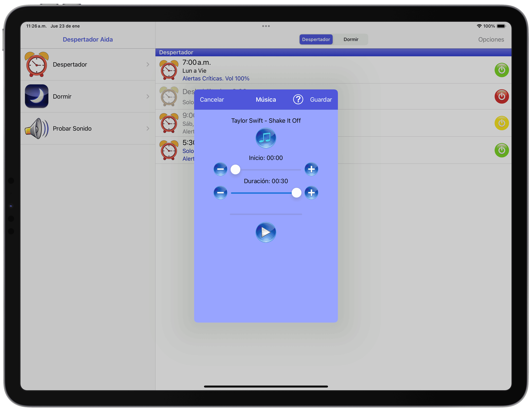Viewport: 532px width, 412px height.
Task: Switch to the Dormir segment tab
Action: pos(351,40)
